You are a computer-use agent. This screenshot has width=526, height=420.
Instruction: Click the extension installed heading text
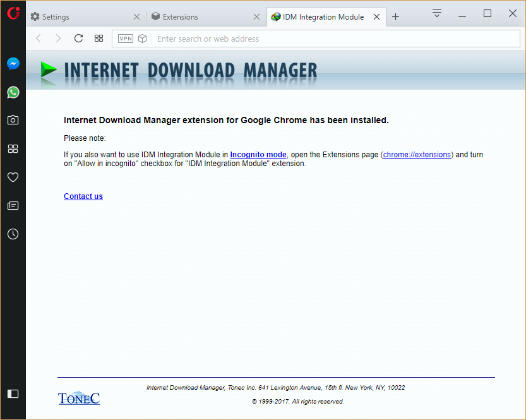(226, 120)
